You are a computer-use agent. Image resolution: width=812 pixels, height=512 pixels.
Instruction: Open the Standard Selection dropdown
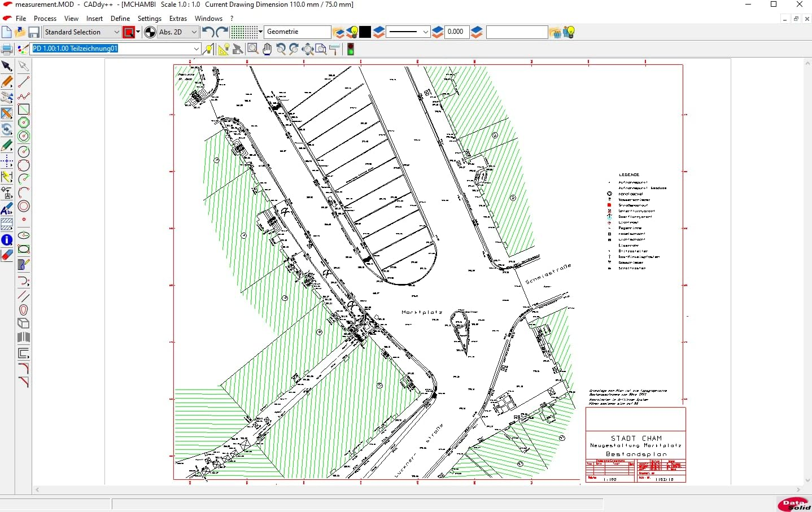[x=116, y=32]
